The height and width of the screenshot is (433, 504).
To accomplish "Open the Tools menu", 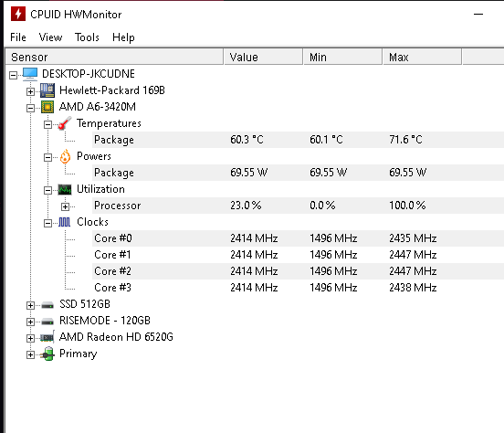I will 87,37.
